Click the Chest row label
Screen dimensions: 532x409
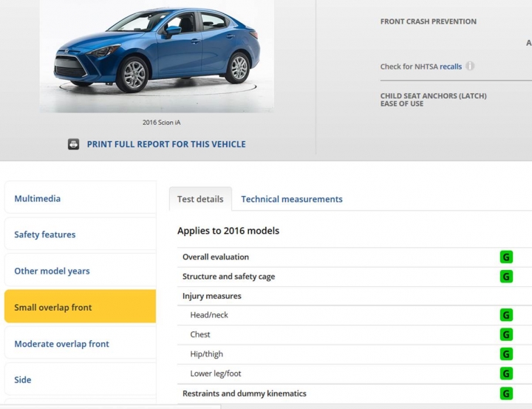tap(200, 334)
